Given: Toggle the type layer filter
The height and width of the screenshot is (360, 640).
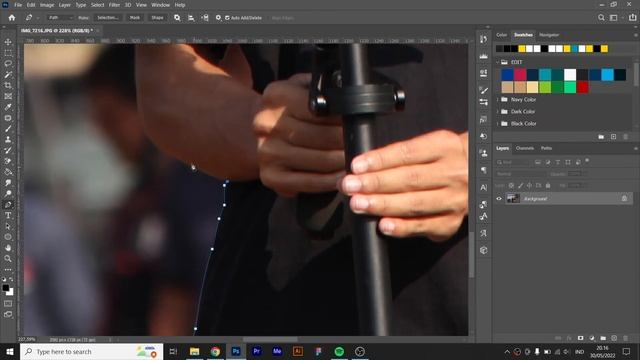Looking at the screenshot, I should click(x=558, y=162).
